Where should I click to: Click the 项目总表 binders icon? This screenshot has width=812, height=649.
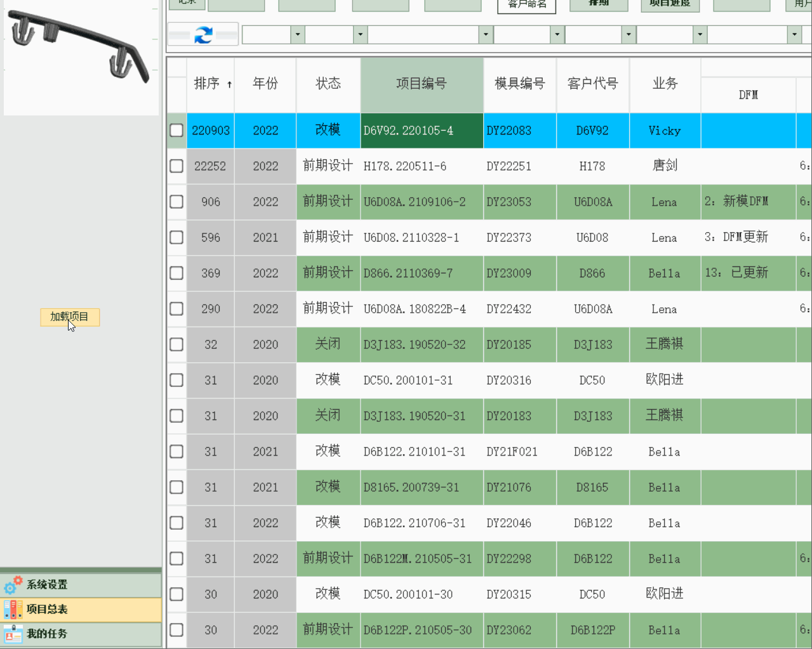coord(13,609)
